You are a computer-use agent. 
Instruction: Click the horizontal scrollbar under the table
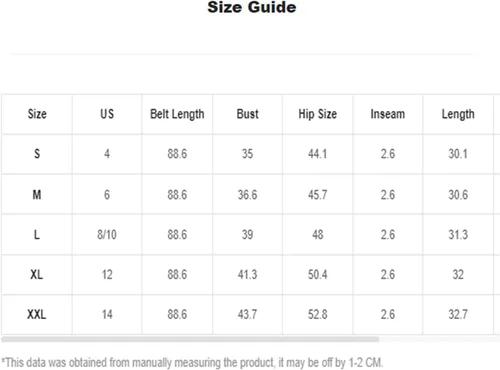190,339
